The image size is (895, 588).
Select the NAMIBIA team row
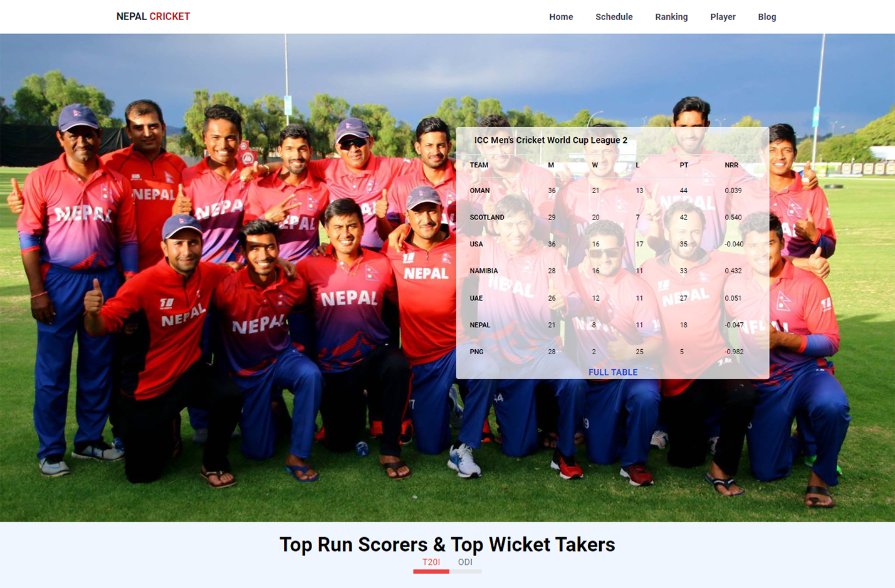[612, 271]
